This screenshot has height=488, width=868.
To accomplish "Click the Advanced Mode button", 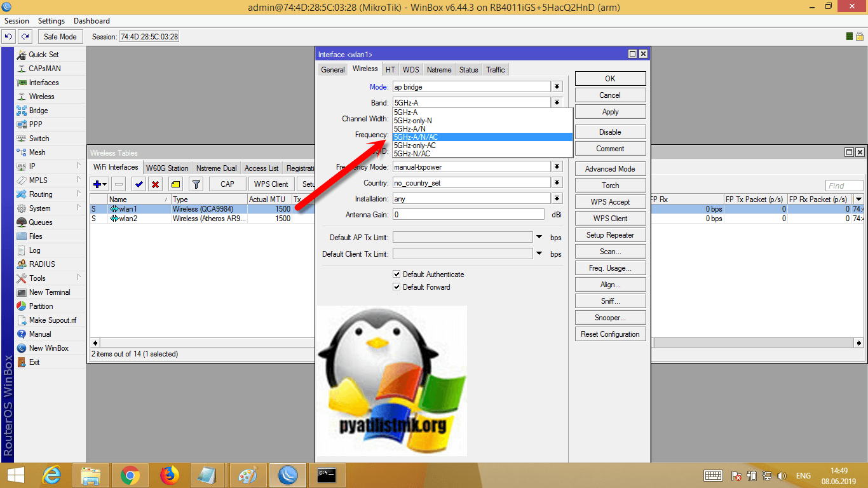I will [x=610, y=169].
